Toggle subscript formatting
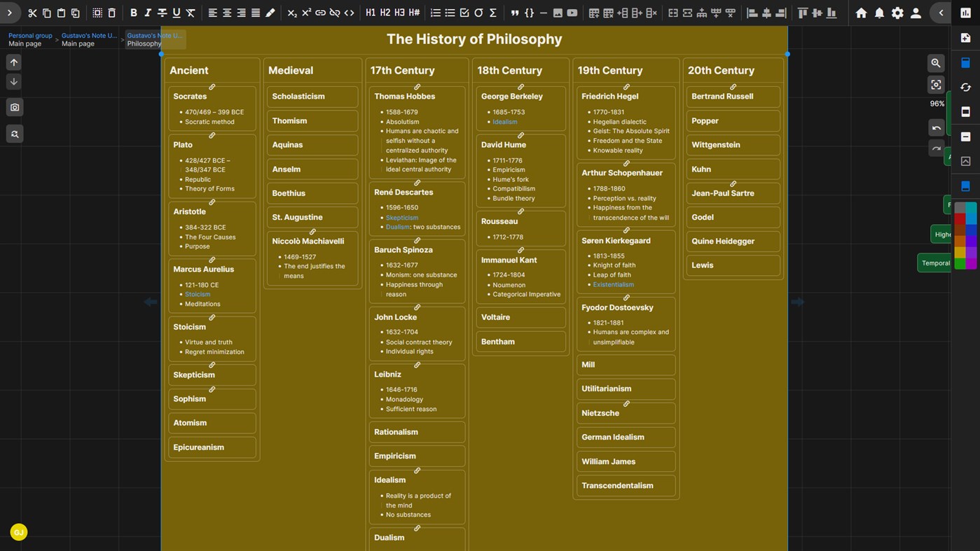980x551 pixels. [291, 12]
